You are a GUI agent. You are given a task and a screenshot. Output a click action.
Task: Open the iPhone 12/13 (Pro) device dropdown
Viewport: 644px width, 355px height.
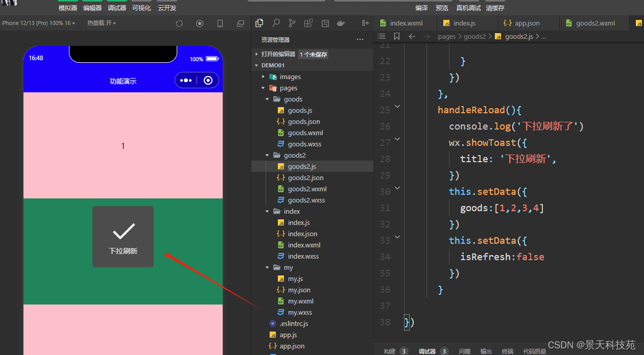[x=38, y=23]
